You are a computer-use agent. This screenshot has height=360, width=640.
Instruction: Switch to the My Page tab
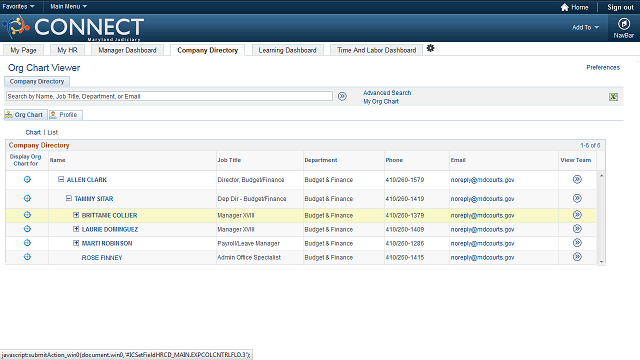pyautogui.click(x=23, y=50)
